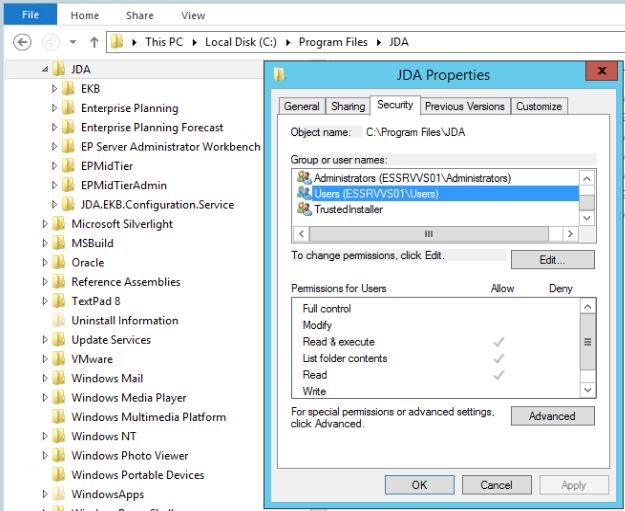The image size is (625, 511).
Task: Select Administrators (ESSRVVS01\Administrators) in the group list
Action: click(x=436, y=178)
